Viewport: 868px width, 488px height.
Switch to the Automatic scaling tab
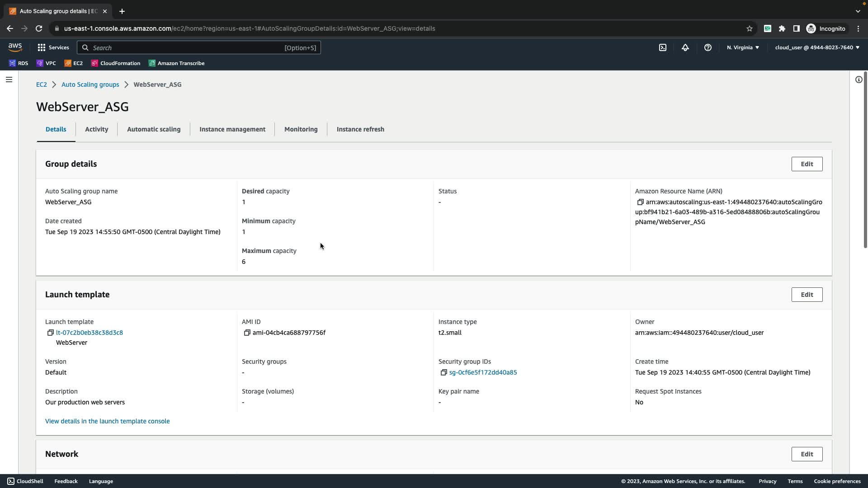point(154,129)
